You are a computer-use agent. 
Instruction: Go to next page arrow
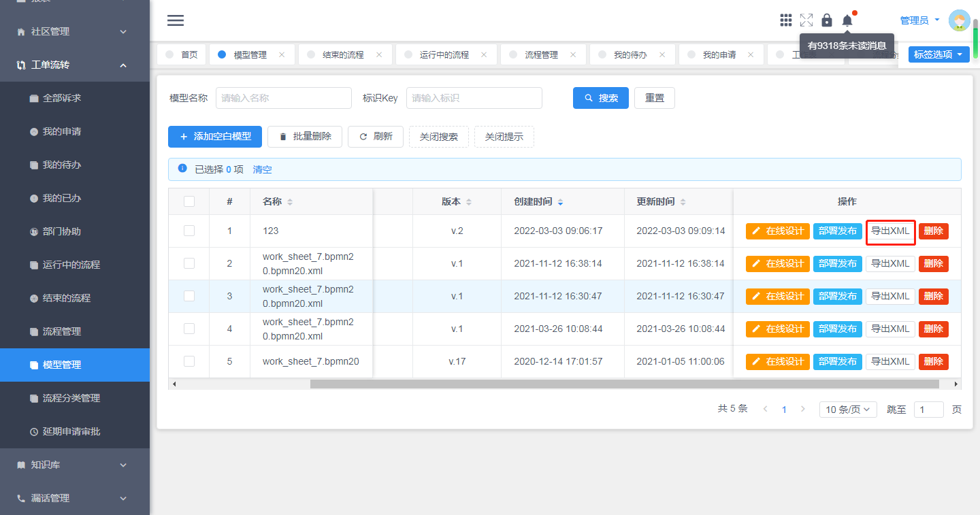coord(803,410)
